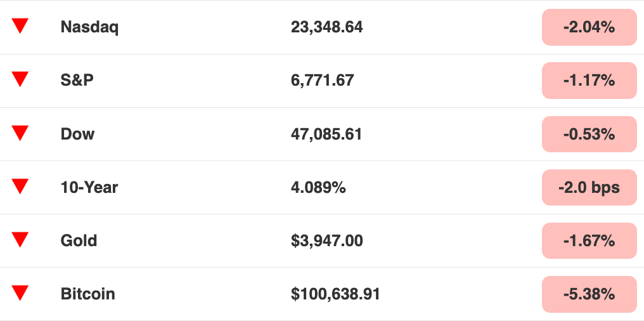Click the red down arrow beside S&P
Viewport: 644px width, 321px height.
(20, 79)
